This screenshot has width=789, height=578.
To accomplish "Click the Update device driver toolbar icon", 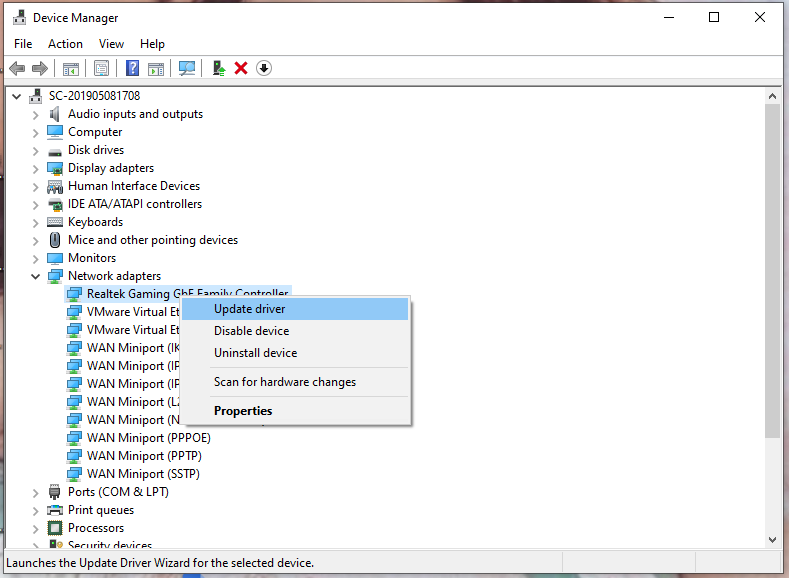I will pyautogui.click(x=218, y=68).
